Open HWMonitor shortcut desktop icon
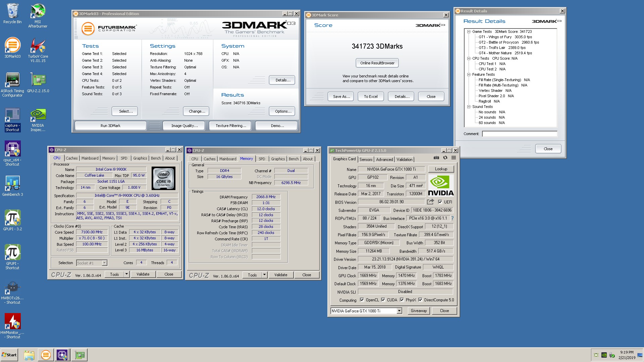644x362 pixels. [12, 326]
